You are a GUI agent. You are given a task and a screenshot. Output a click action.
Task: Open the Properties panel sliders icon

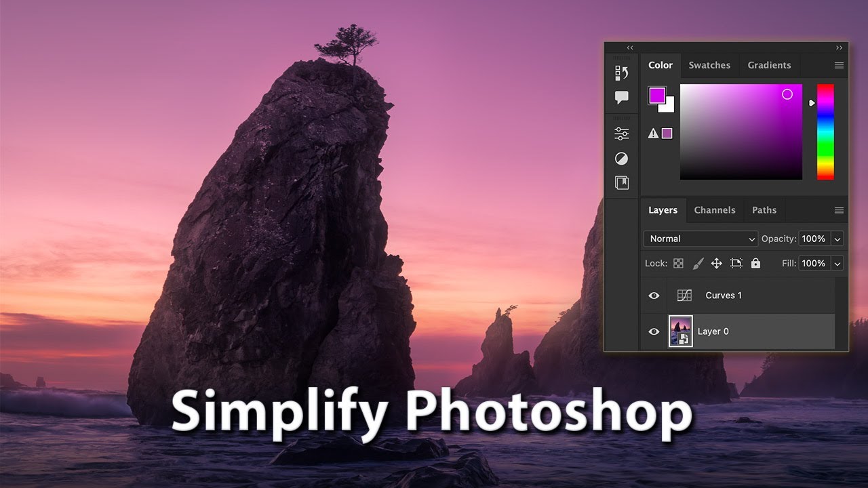pos(622,134)
